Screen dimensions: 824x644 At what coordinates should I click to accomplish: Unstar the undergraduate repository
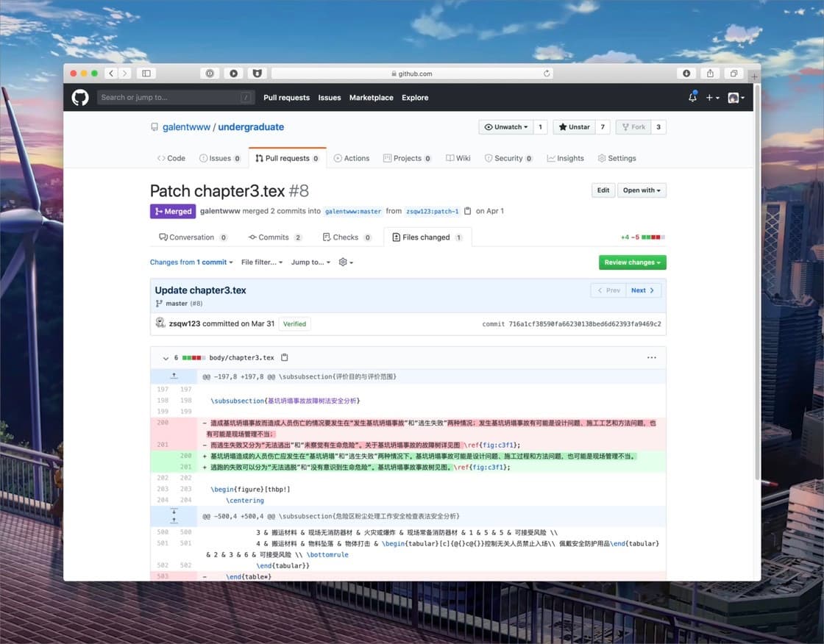click(574, 127)
